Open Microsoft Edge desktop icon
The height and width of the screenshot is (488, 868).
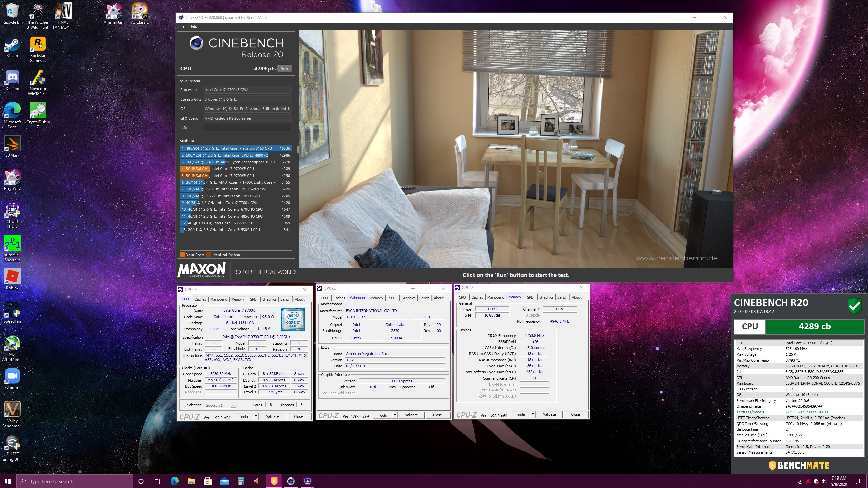[12, 116]
